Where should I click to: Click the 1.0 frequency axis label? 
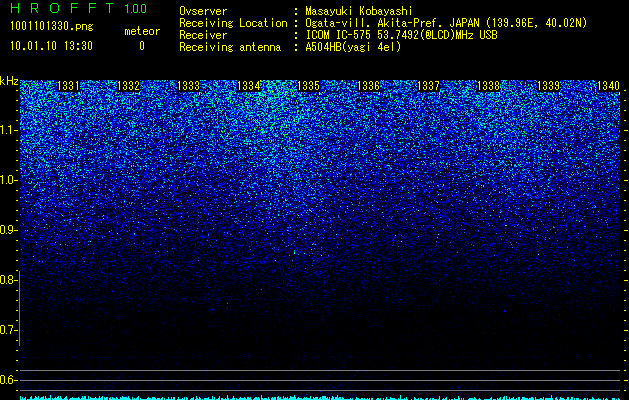click(x=8, y=180)
